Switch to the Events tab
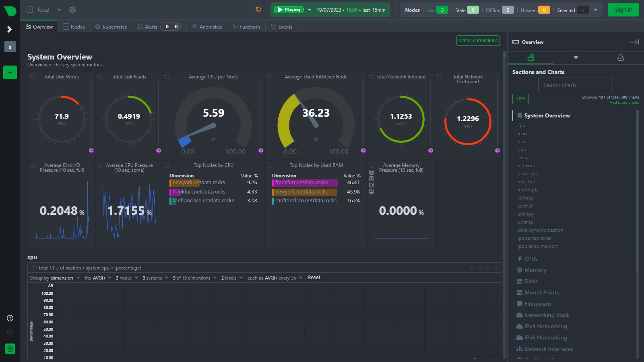 pyautogui.click(x=282, y=27)
